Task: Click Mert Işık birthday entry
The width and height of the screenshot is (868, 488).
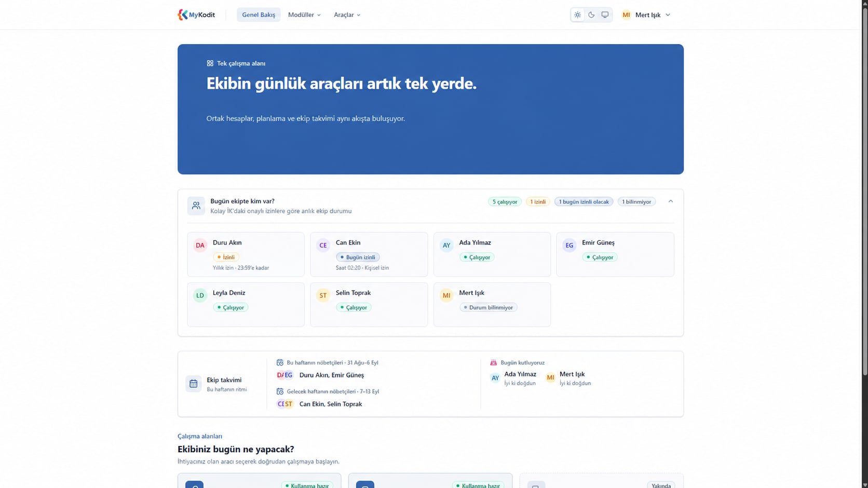Action: 568,378
